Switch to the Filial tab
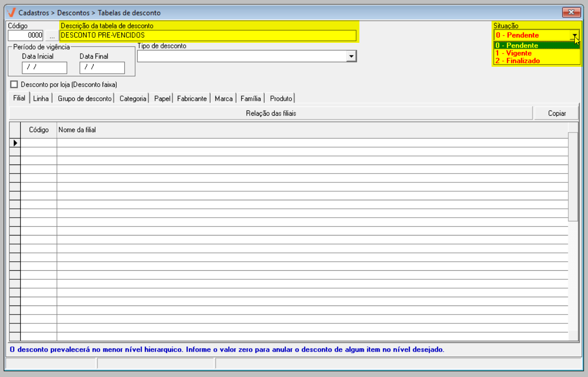This screenshot has height=377, width=588. pos(19,98)
